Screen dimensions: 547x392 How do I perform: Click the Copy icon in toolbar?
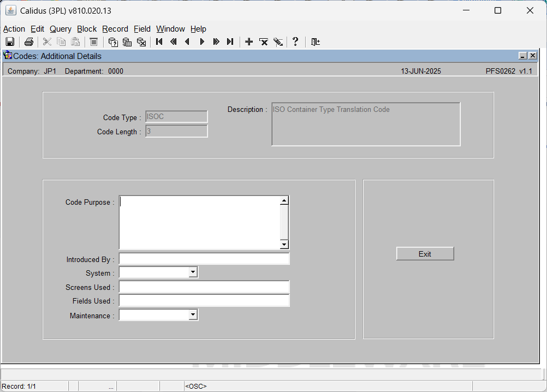click(61, 42)
